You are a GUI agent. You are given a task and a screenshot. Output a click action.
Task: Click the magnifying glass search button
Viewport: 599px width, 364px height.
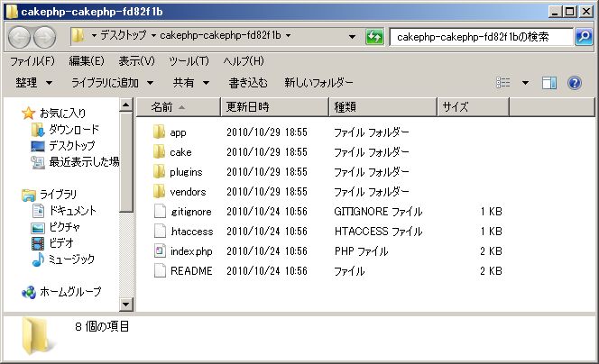pyautogui.click(x=584, y=37)
